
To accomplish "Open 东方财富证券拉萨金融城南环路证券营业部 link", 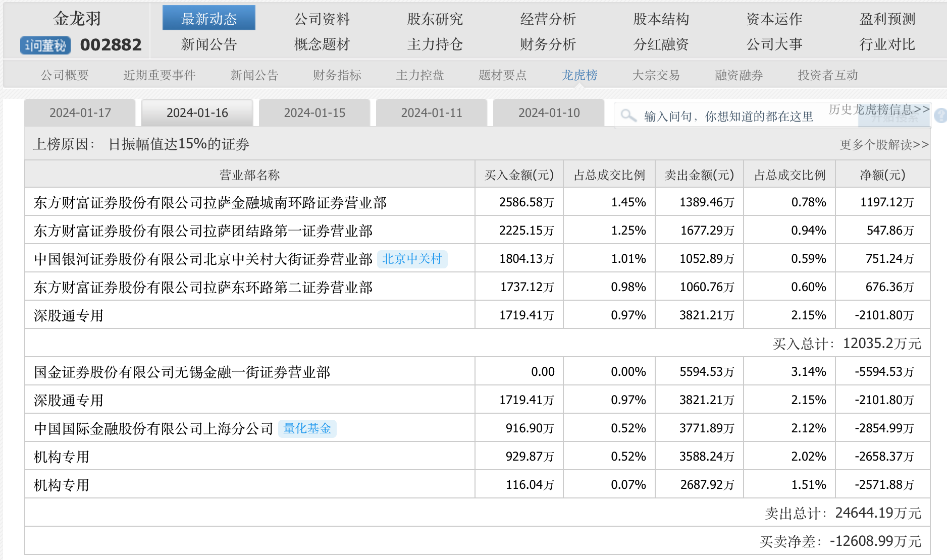I will (x=210, y=203).
